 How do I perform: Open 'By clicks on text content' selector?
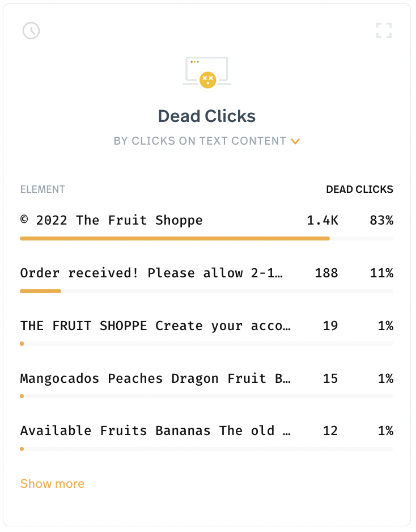coord(206,141)
